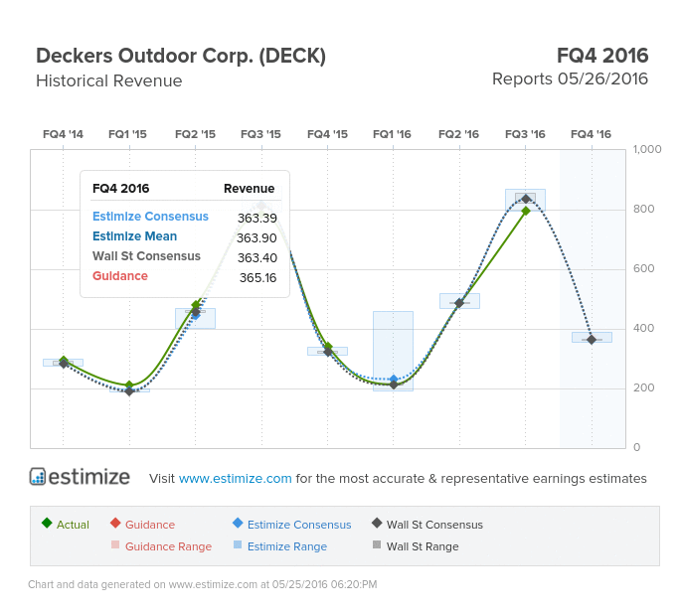This screenshot has width=681, height=616.
Task: Click the 363.90 Estimize Mean value
Action: click(x=256, y=237)
